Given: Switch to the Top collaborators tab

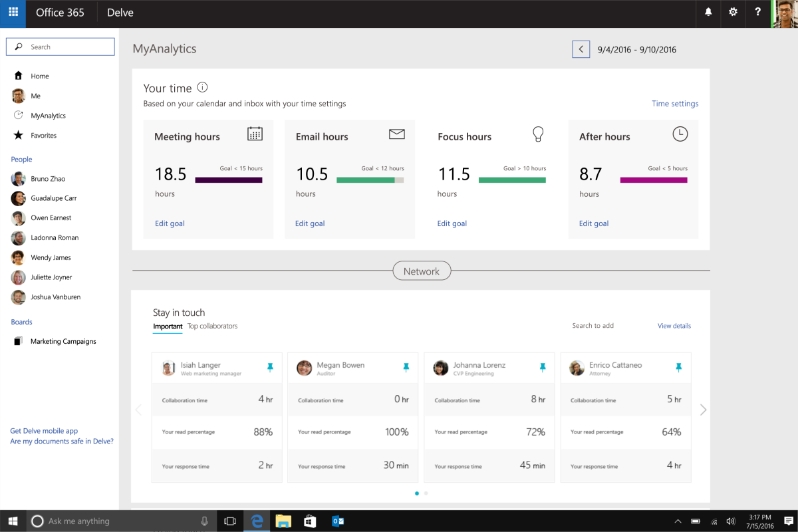Looking at the screenshot, I should [213, 327].
